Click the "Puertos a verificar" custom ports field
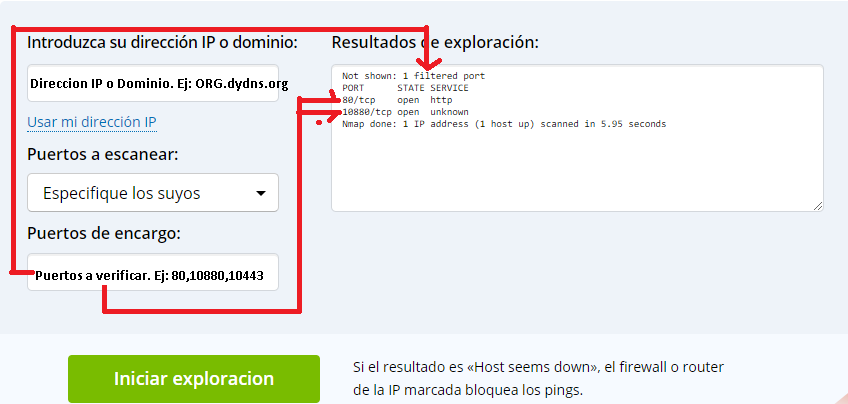848x404 pixels. coord(152,274)
